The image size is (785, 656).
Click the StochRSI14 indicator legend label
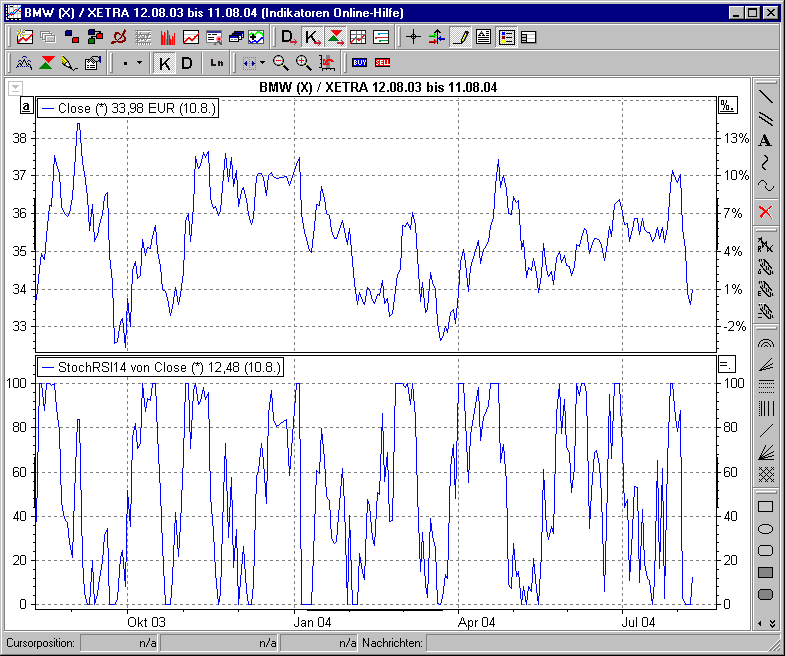(161, 368)
